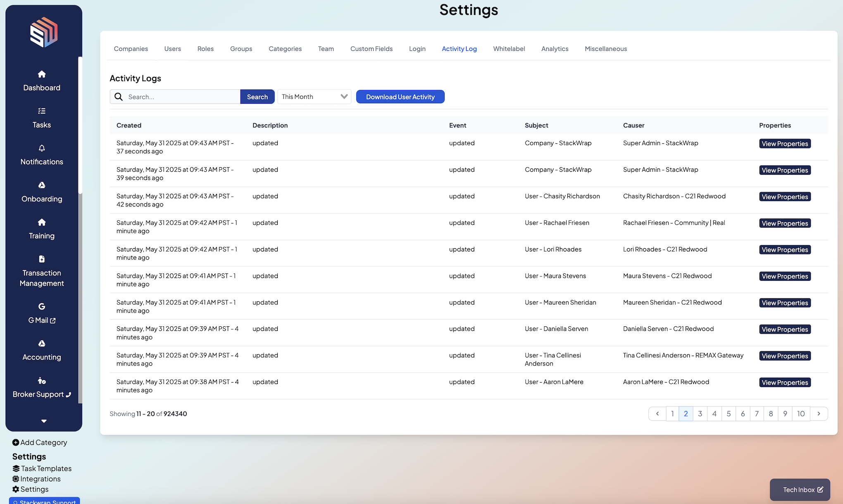Click the blue Search button
The width and height of the screenshot is (843, 504).
point(257,97)
